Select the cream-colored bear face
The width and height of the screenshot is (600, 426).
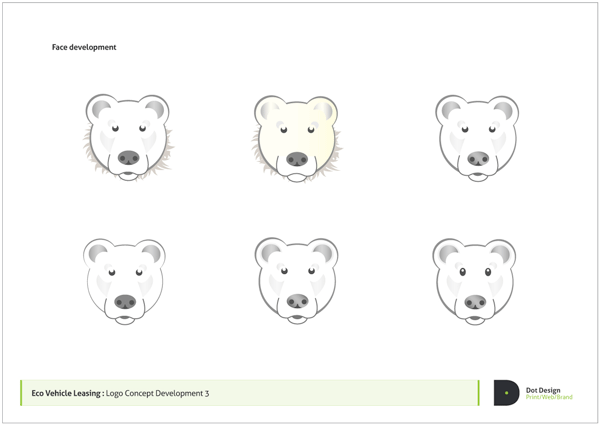(297, 139)
